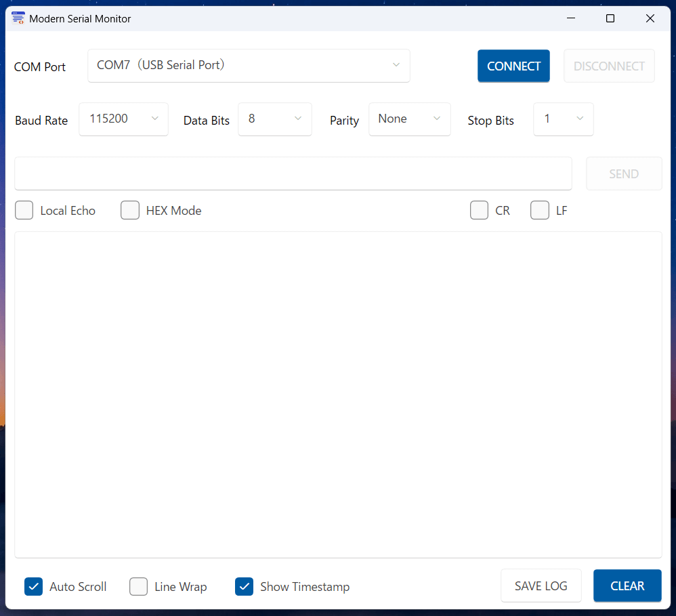Click the Modern Serial Monitor app icon
Viewport: 676px width, 616px height.
point(18,18)
